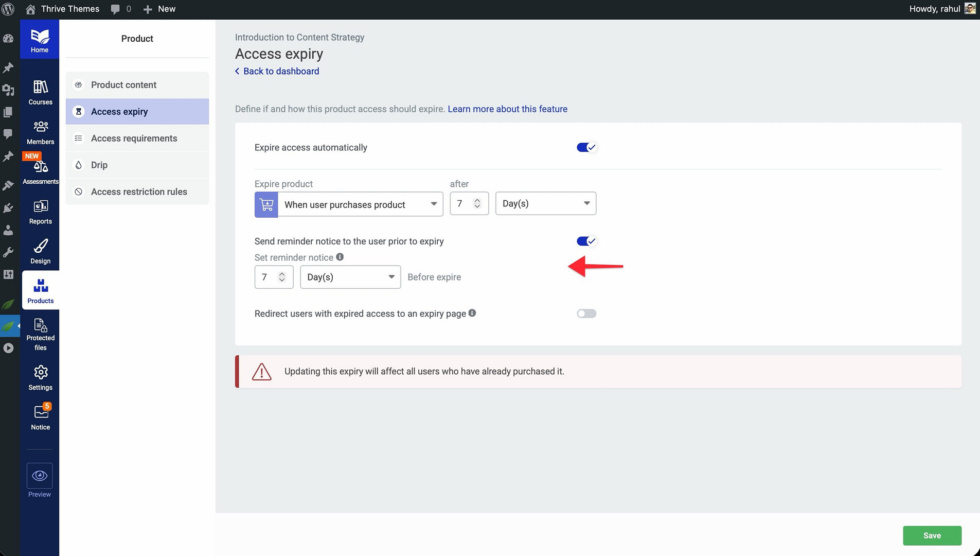
Task: Open the reminder notice Day(s) dropdown
Action: click(x=350, y=277)
